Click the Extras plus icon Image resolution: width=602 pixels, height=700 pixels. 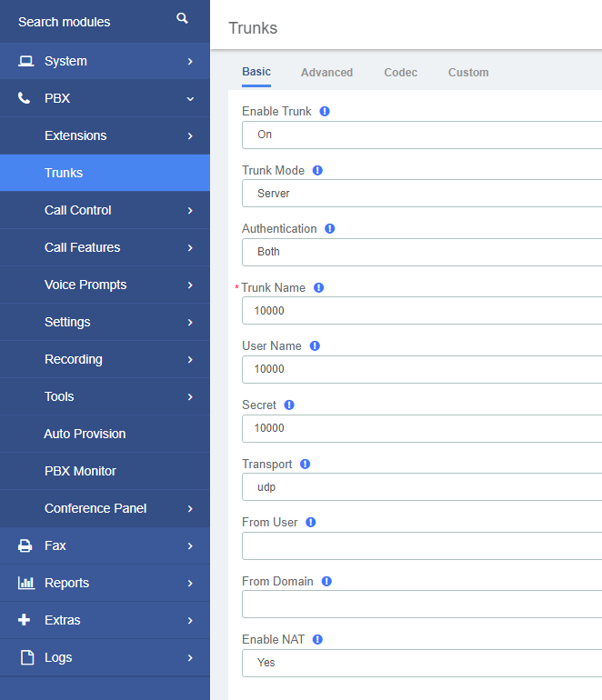point(25,620)
